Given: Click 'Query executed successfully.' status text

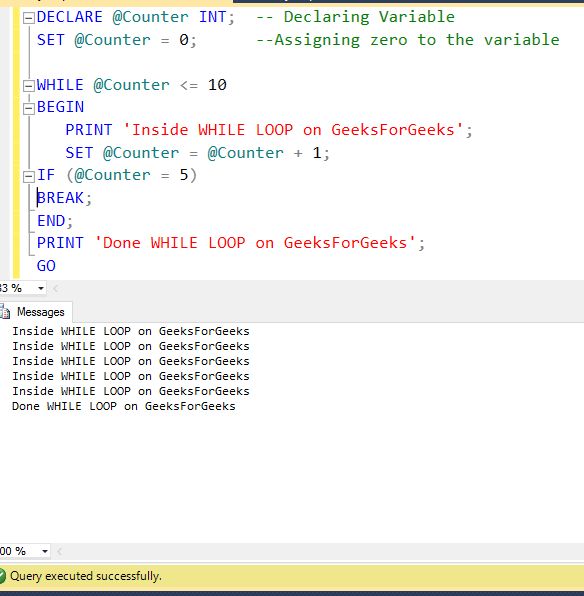Looking at the screenshot, I should tap(86, 576).
